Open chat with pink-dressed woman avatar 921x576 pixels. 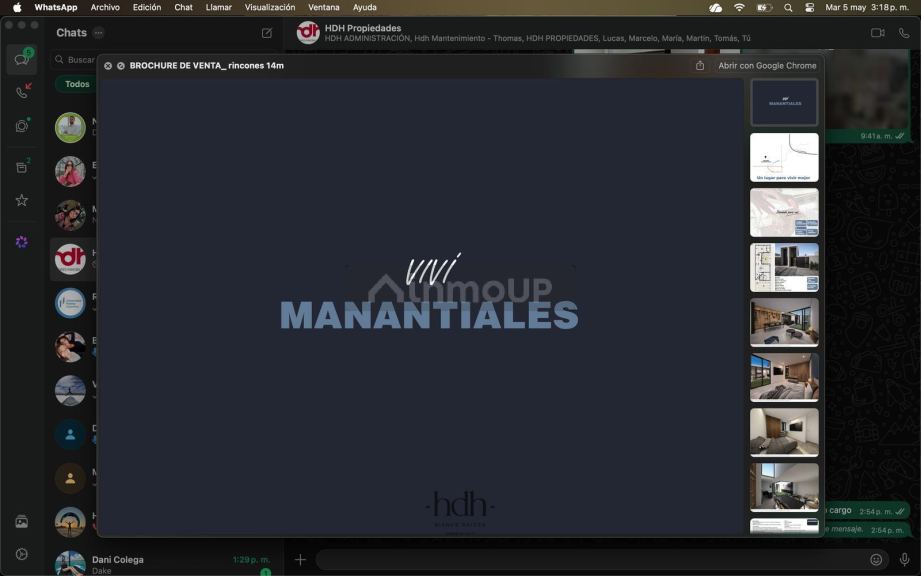coord(70,171)
